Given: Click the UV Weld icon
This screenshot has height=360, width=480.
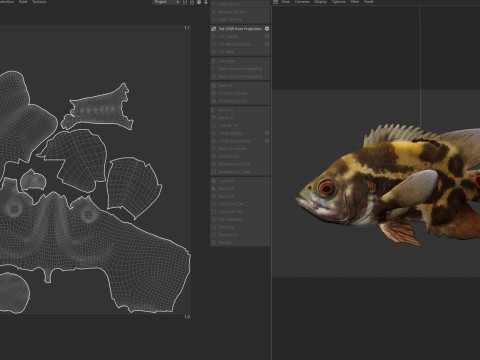Looking at the screenshot, I should (x=214, y=52).
